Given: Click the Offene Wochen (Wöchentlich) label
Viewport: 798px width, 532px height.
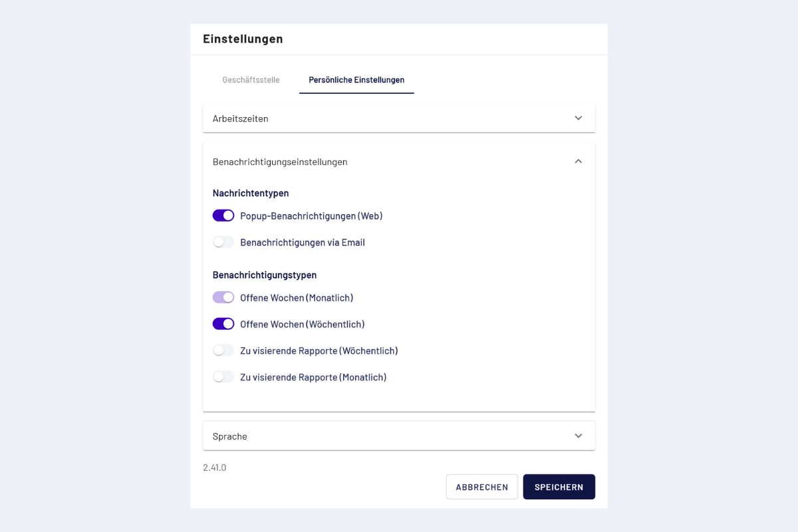Looking at the screenshot, I should 303,325.
